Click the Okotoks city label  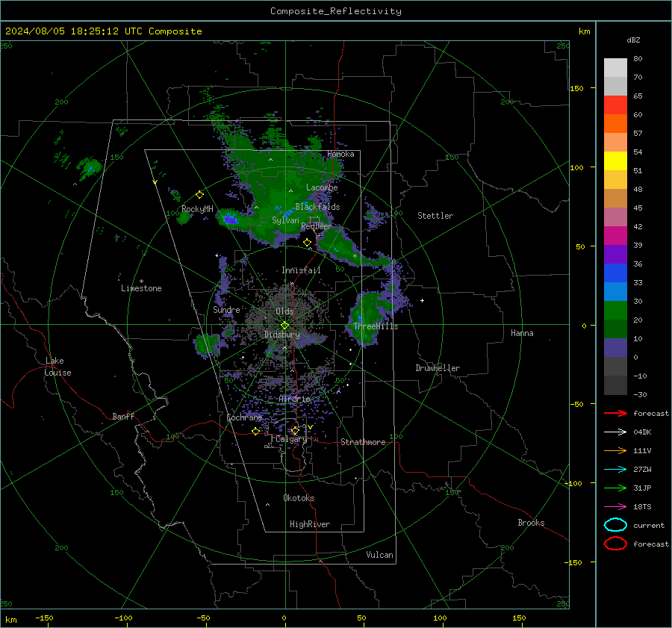[x=299, y=498]
